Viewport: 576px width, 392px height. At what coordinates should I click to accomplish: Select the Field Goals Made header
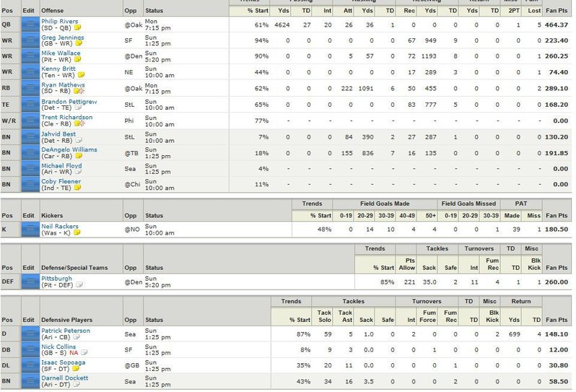(385, 204)
